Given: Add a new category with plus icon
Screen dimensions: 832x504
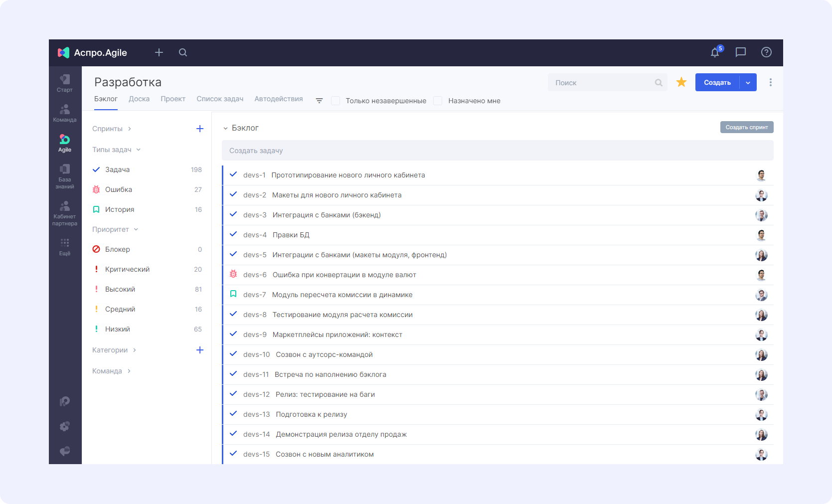Looking at the screenshot, I should (x=200, y=350).
